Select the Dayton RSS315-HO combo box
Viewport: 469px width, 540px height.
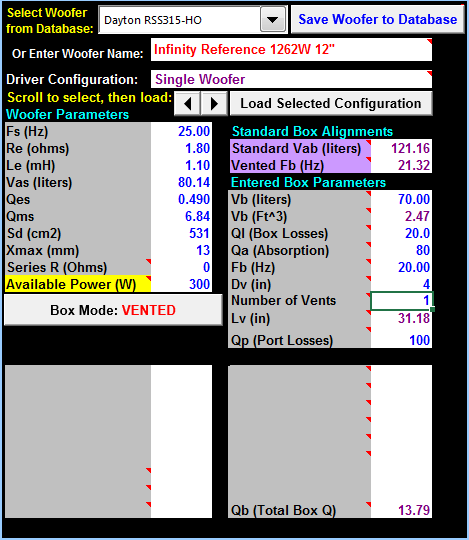click(193, 20)
